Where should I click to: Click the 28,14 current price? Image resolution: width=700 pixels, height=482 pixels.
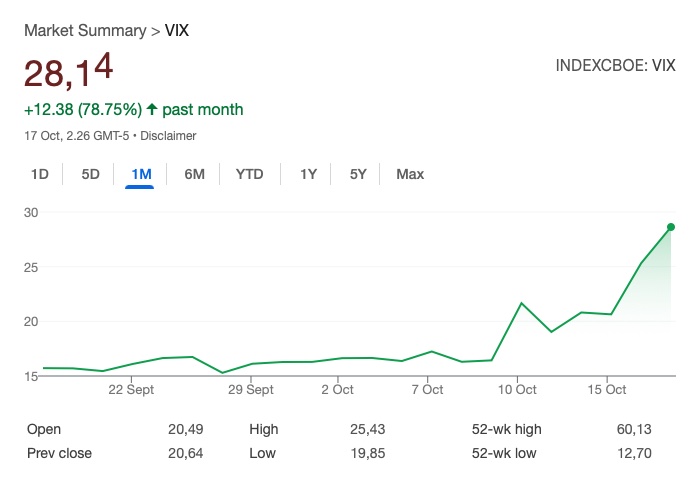coord(68,72)
